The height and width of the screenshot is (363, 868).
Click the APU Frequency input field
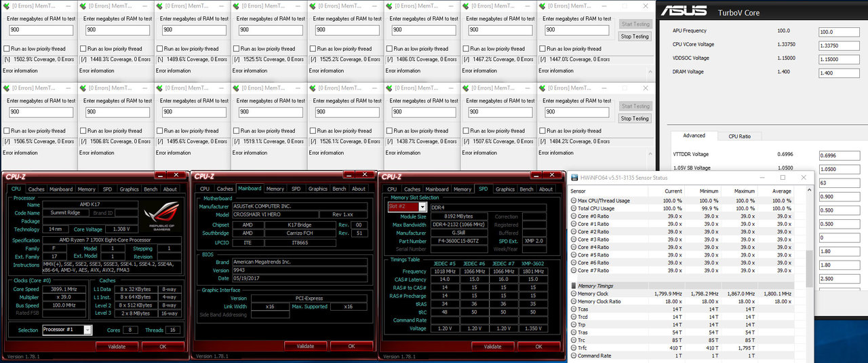tap(840, 32)
